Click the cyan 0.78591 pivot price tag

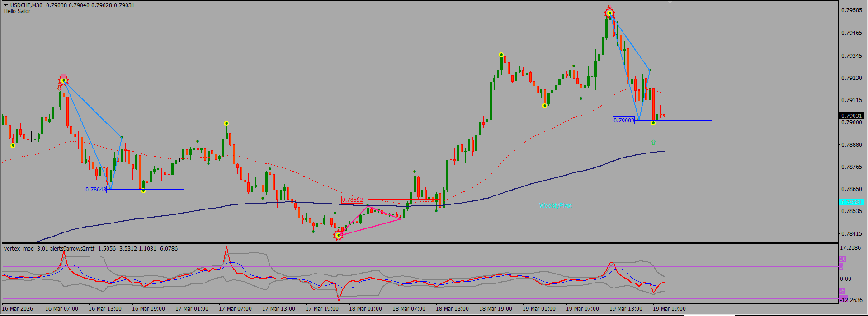coord(852,203)
